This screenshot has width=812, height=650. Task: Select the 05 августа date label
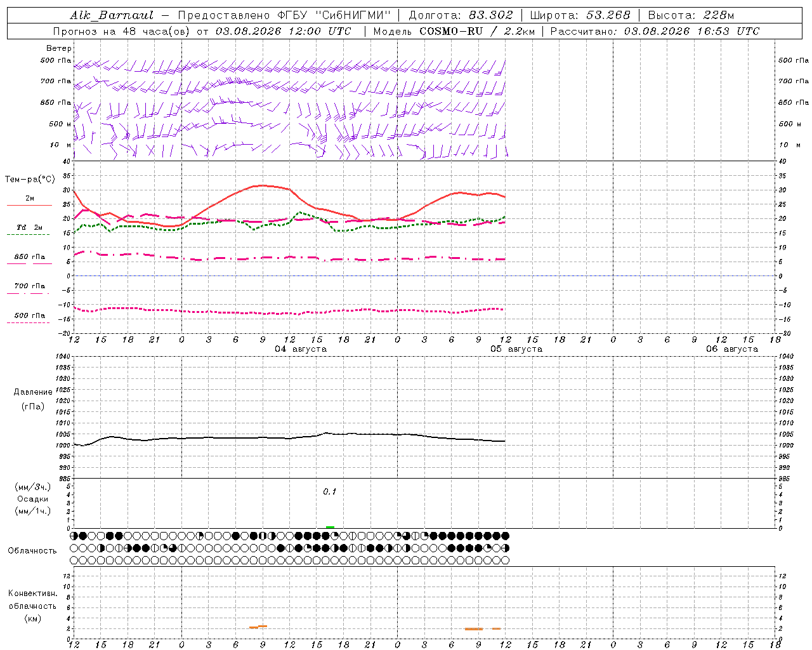(516, 349)
